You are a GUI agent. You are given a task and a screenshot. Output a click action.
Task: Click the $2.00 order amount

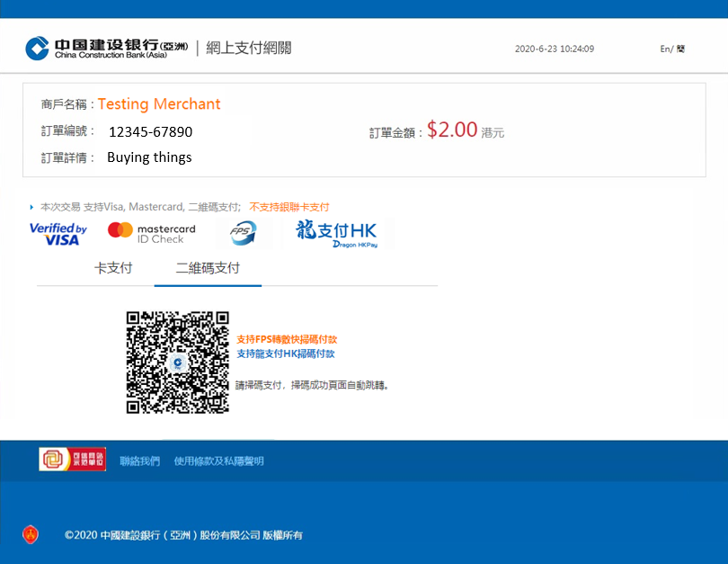(452, 130)
